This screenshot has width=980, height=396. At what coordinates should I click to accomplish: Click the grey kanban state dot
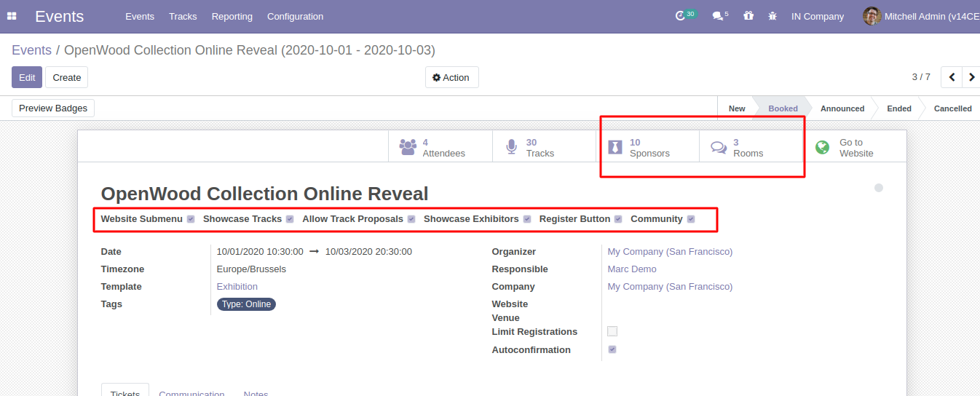(879, 188)
